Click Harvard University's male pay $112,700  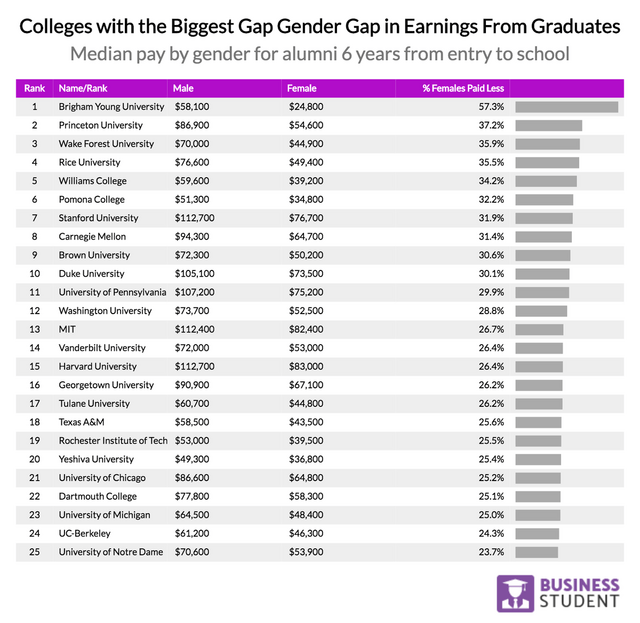[x=195, y=366]
